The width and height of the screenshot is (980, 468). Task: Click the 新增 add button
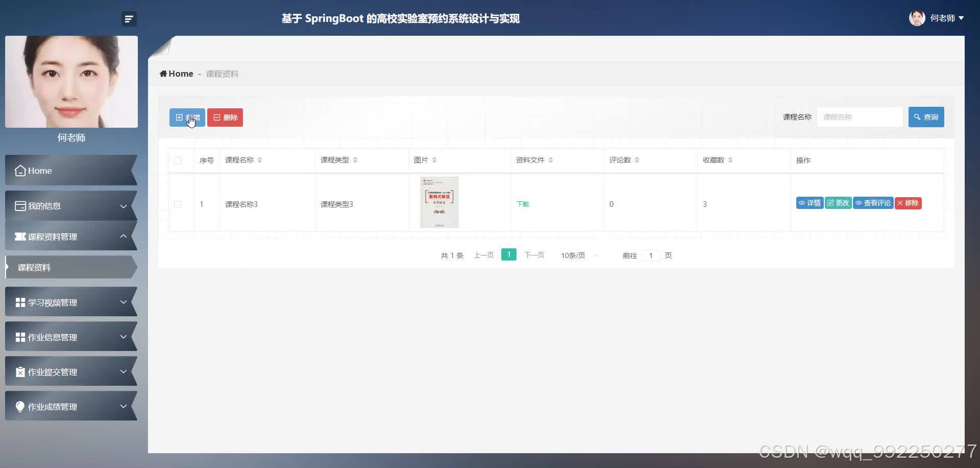(x=187, y=118)
